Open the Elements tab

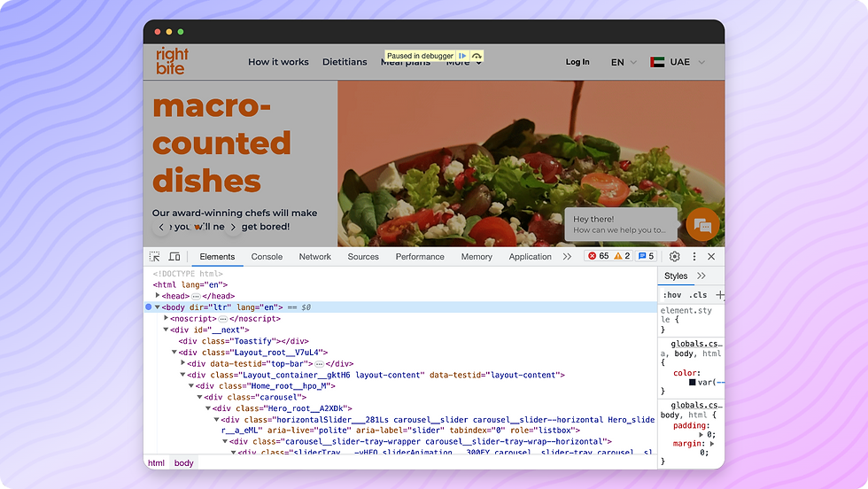click(217, 256)
